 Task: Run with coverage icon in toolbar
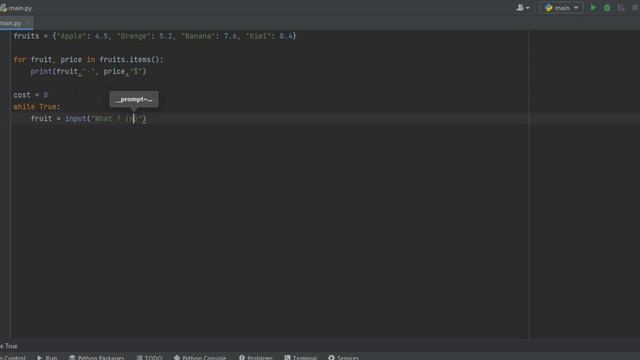pyautogui.click(x=621, y=8)
